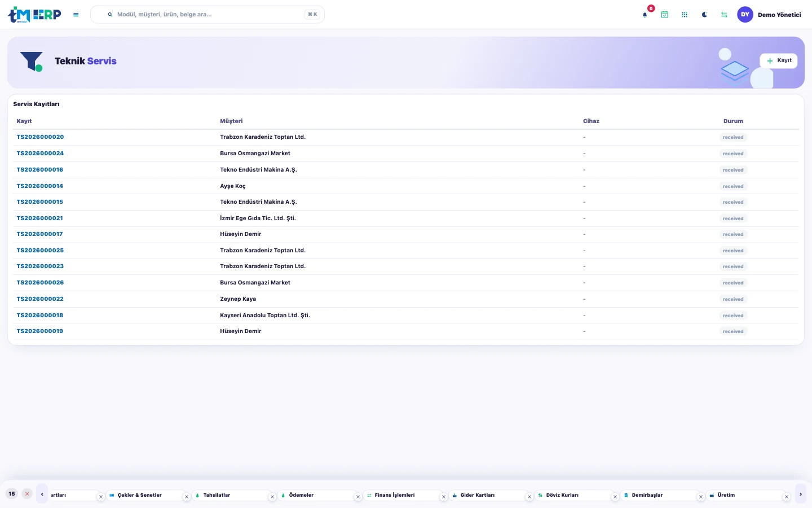
Task: Toggle dark mode moon icon
Action: [x=704, y=15]
